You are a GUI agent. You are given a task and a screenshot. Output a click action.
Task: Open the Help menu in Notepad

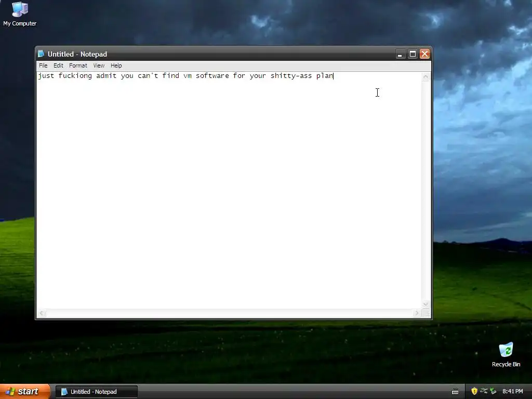[x=116, y=65]
